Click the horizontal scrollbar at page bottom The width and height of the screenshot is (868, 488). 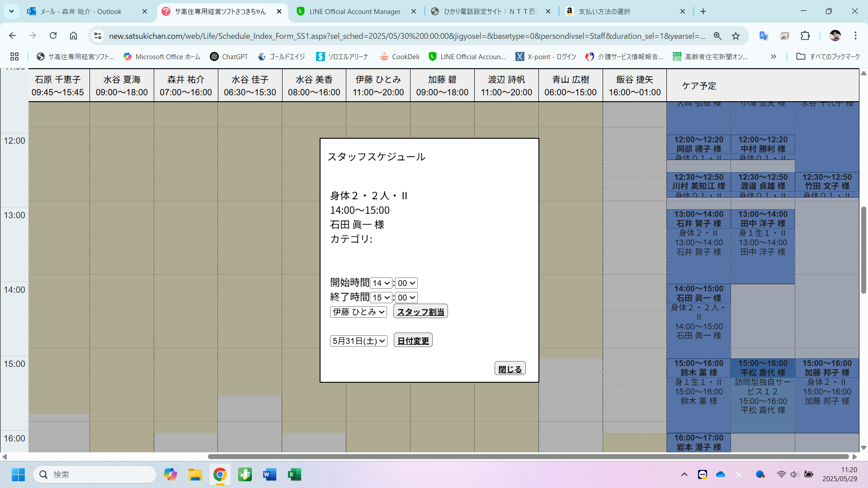[x=528, y=456]
